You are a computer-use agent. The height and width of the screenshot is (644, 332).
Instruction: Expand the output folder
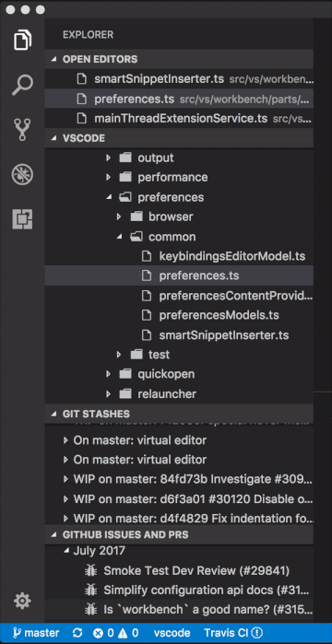point(109,158)
